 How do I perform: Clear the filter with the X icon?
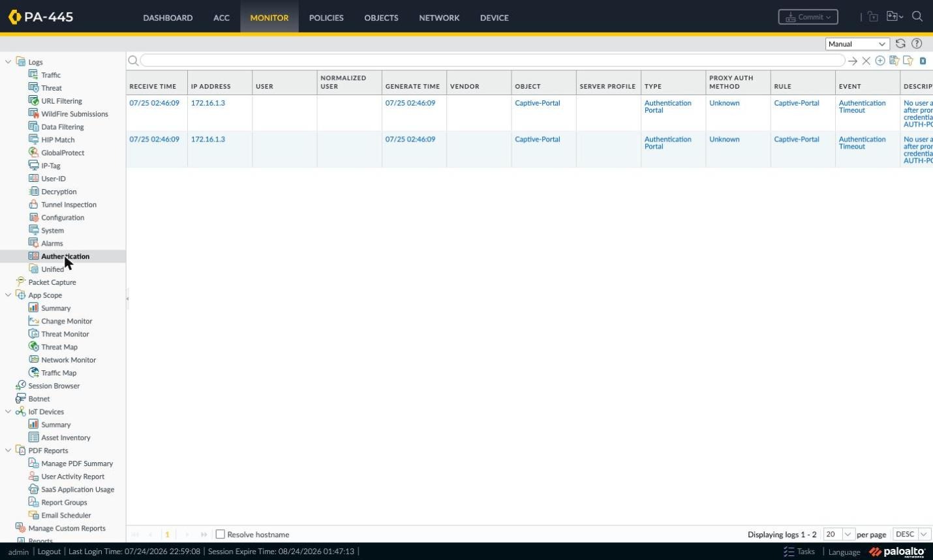866,61
